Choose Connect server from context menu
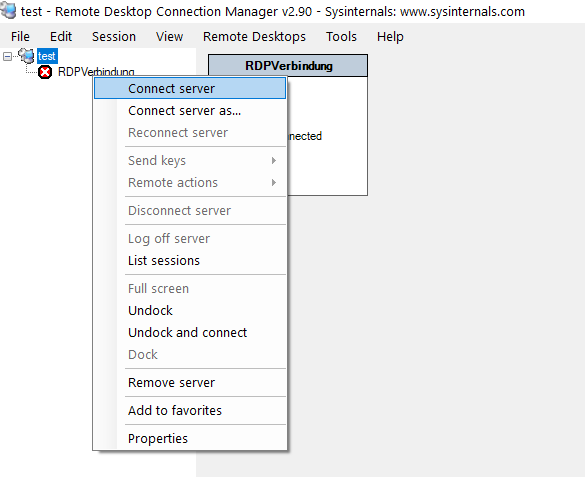Image resolution: width=585 pixels, height=477 pixels. point(190,89)
